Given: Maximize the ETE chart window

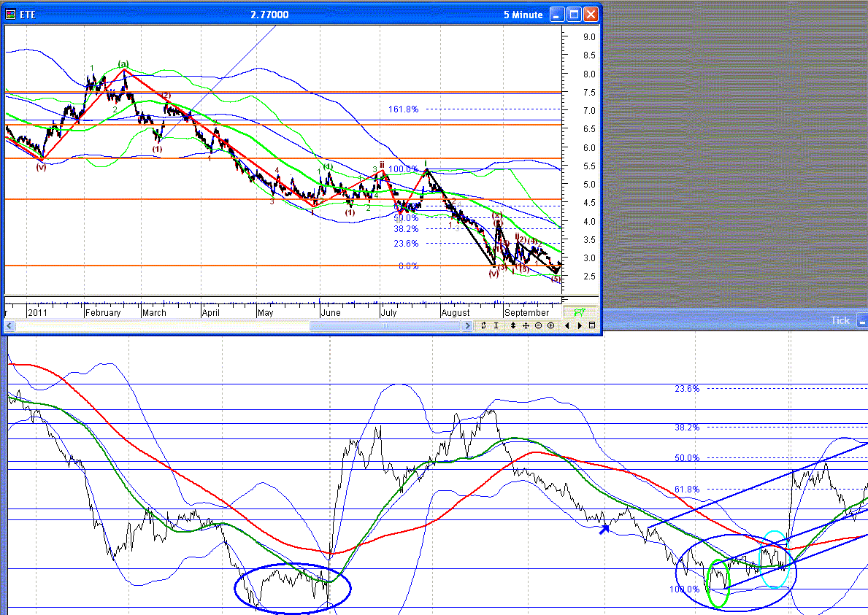Looking at the screenshot, I should 574,15.
